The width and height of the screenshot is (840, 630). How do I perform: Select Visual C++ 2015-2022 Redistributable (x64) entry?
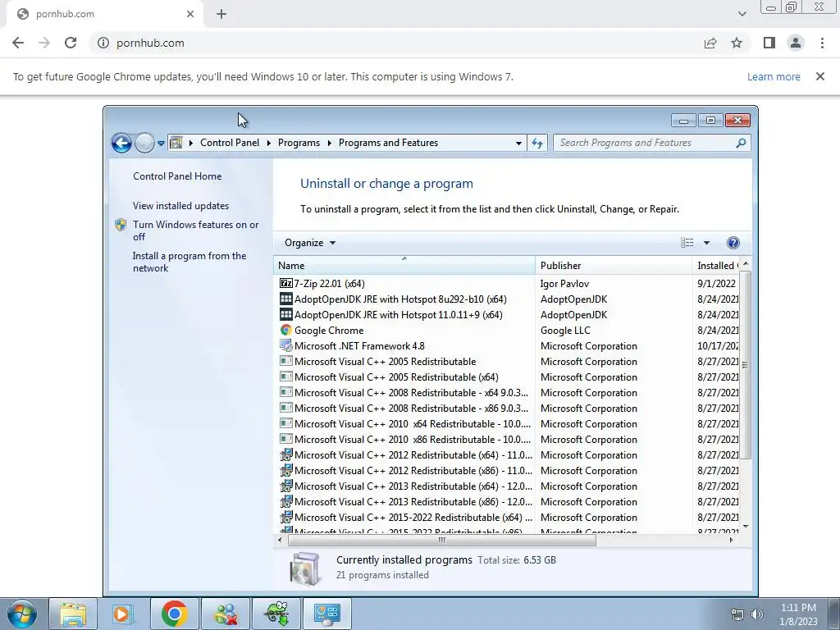[405, 517]
